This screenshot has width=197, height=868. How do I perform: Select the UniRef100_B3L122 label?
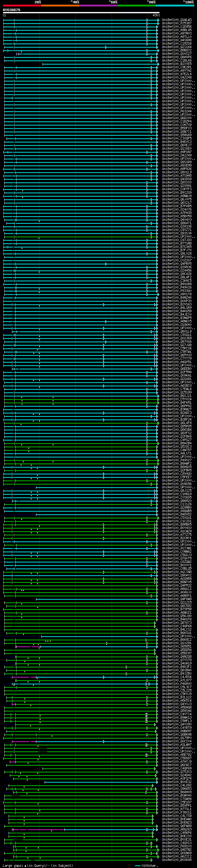(x=177, y=697)
